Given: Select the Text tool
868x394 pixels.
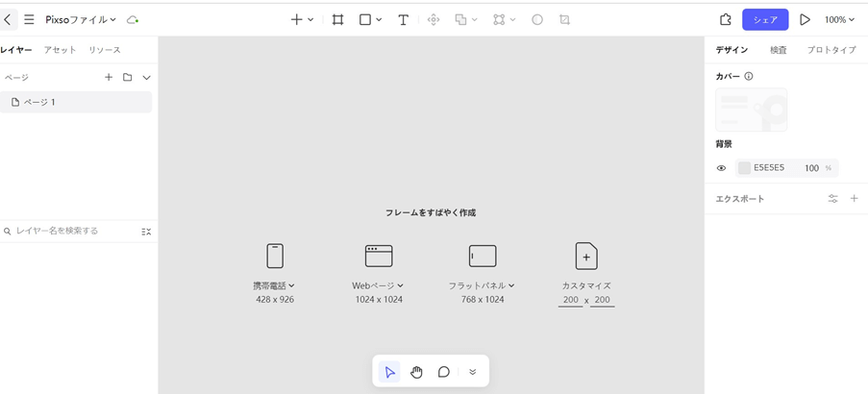Looking at the screenshot, I should (x=404, y=20).
